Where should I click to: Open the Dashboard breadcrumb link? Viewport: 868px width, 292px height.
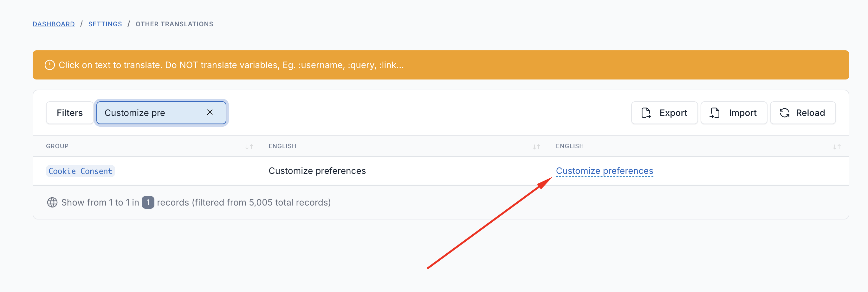[x=54, y=24]
